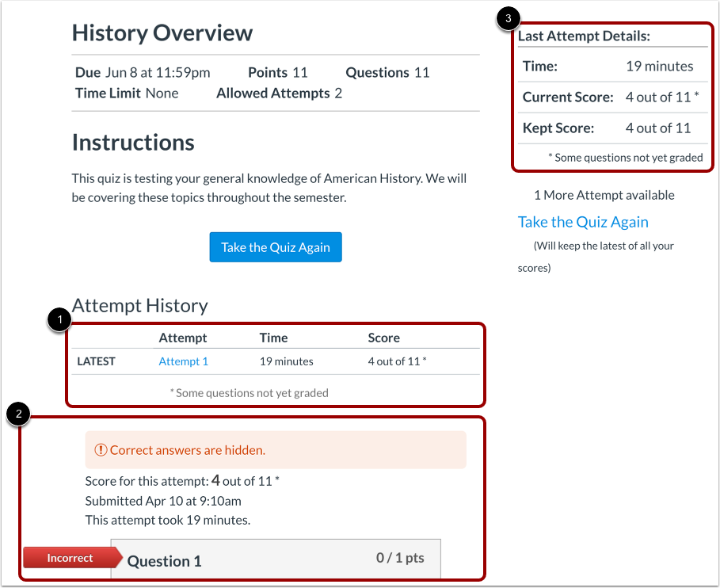Click the quiz instructions paragraph about American History

tap(269, 188)
